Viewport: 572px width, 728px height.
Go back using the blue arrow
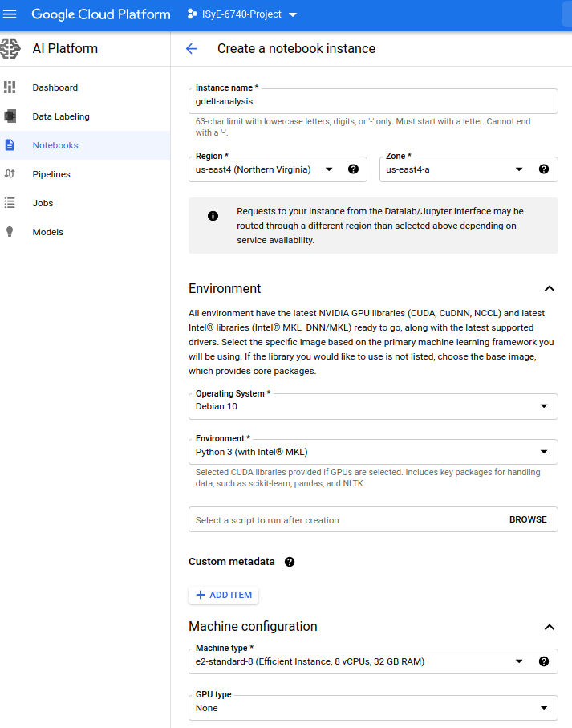click(x=192, y=48)
